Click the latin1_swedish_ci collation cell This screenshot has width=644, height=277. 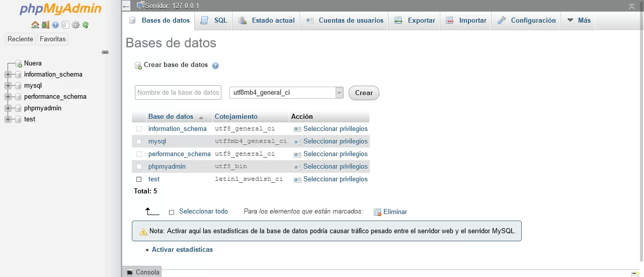(249, 179)
